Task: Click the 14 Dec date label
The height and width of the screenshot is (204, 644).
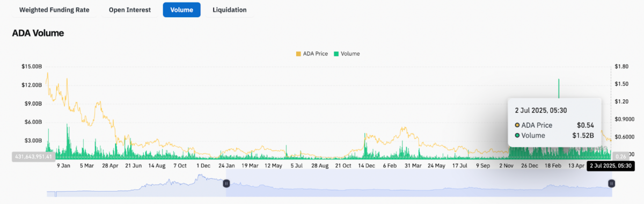Action: click(x=367, y=166)
